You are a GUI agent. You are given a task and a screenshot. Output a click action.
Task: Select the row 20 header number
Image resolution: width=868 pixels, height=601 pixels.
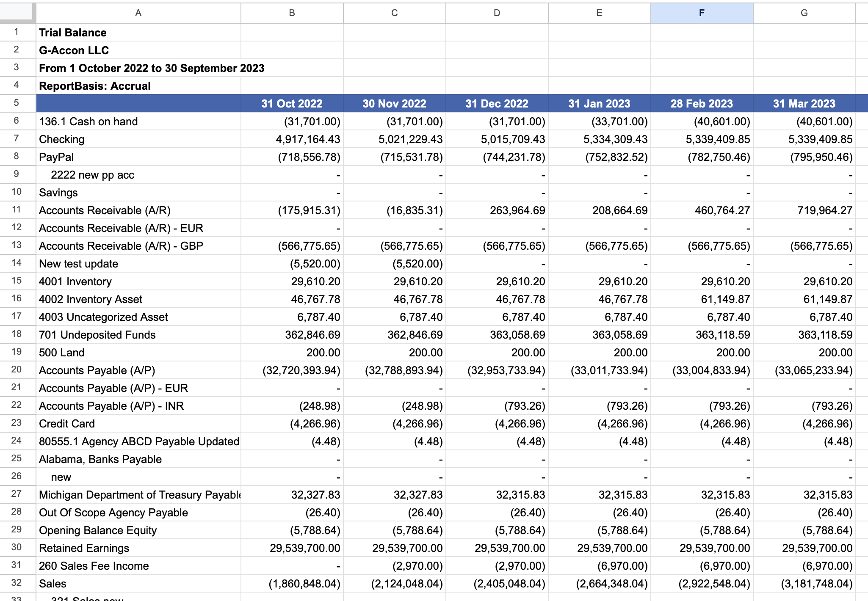(x=17, y=369)
